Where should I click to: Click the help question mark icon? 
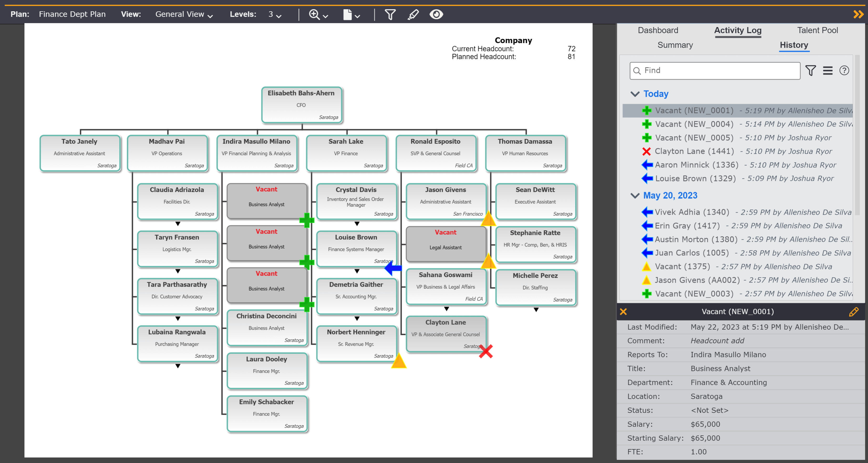tap(844, 70)
